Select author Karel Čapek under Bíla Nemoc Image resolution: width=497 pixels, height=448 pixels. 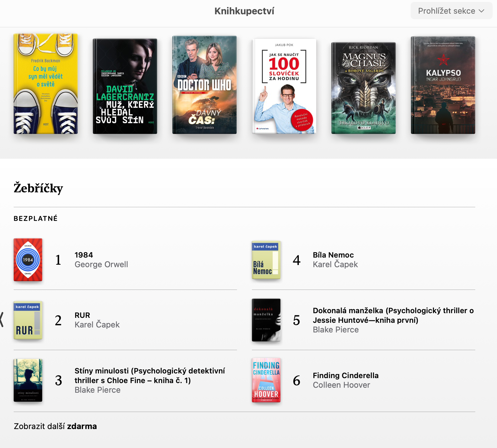pyautogui.click(x=335, y=264)
